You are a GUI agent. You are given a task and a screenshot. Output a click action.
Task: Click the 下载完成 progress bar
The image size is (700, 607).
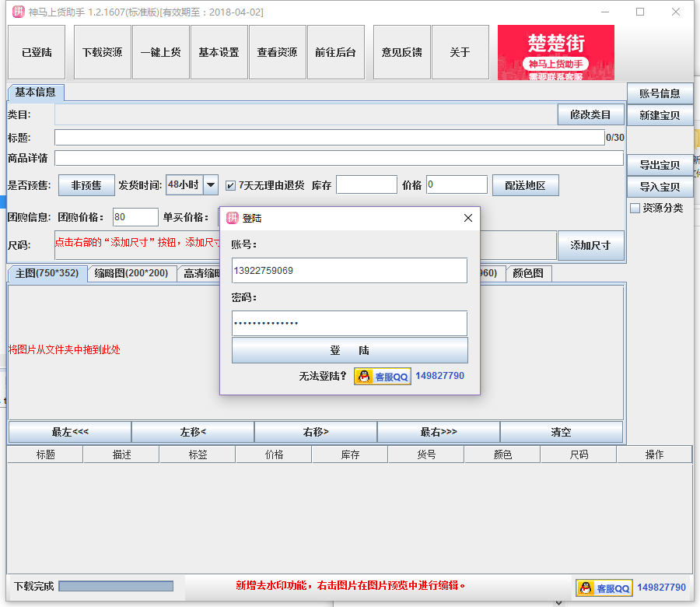(x=116, y=586)
